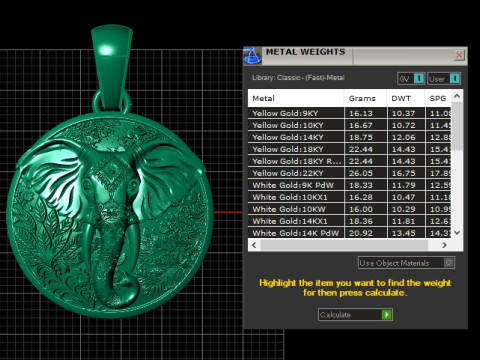The image size is (480, 360).
Task: Click the green arrow on Calculate
Action: [x=386, y=315]
